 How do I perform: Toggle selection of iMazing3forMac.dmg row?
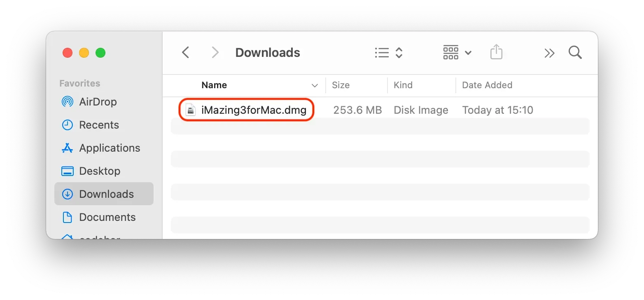tap(253, 110)
